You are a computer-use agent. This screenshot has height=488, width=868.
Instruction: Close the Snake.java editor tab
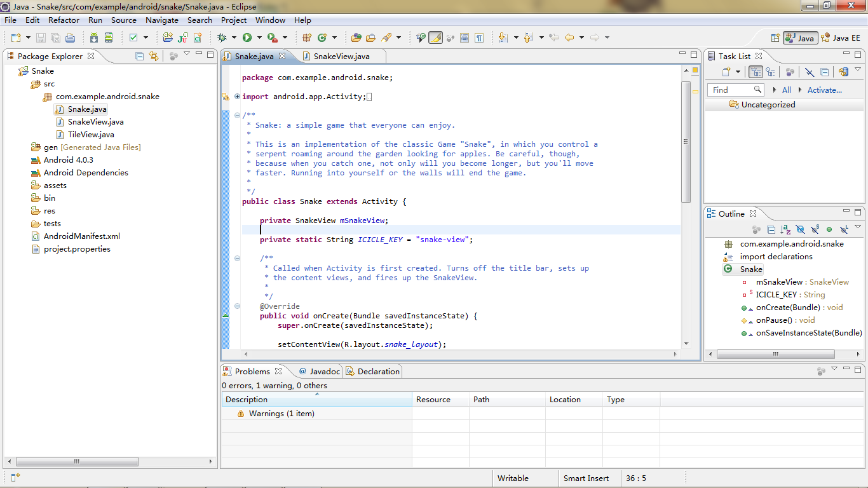click(x=283, y=56)
